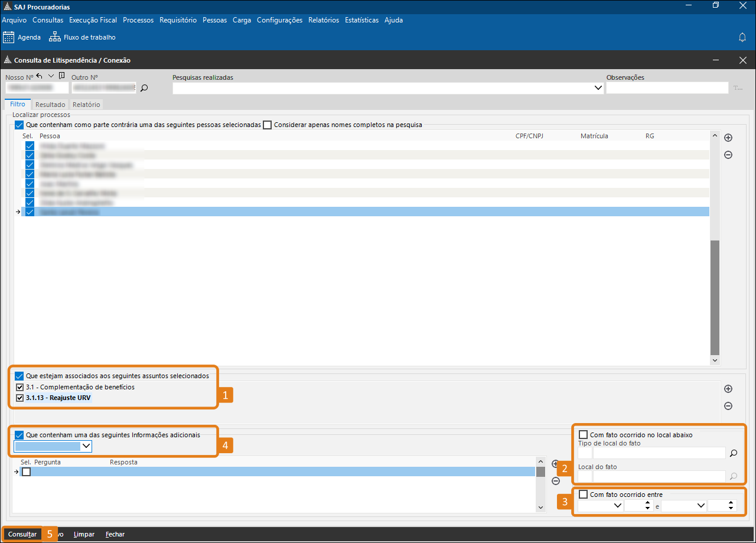This screenshot has width=756, height=543.
Task: Tick 'Com fato ocorrido entre' checkbox
Action: [584, 495]
